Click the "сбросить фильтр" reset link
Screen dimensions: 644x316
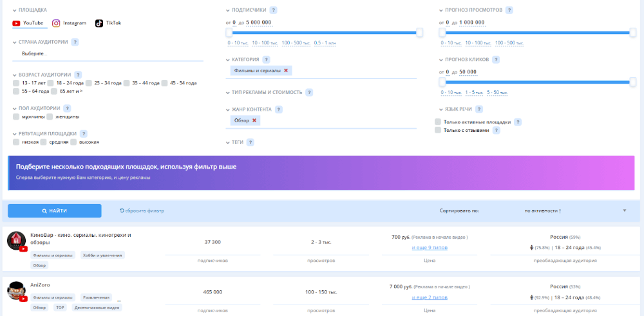coord(142,210)
